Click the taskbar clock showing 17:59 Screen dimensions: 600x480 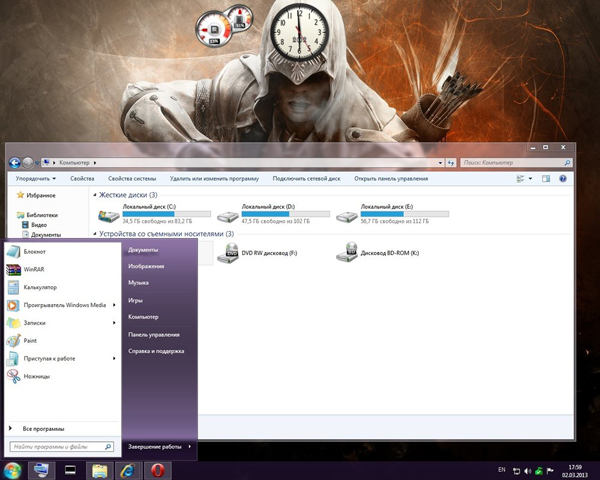coord(575,471)
